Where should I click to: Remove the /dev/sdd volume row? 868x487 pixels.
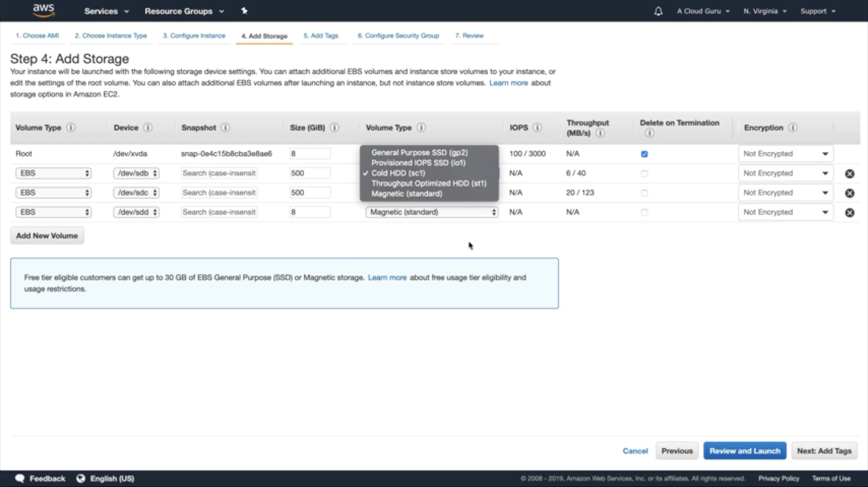[849, 212]
